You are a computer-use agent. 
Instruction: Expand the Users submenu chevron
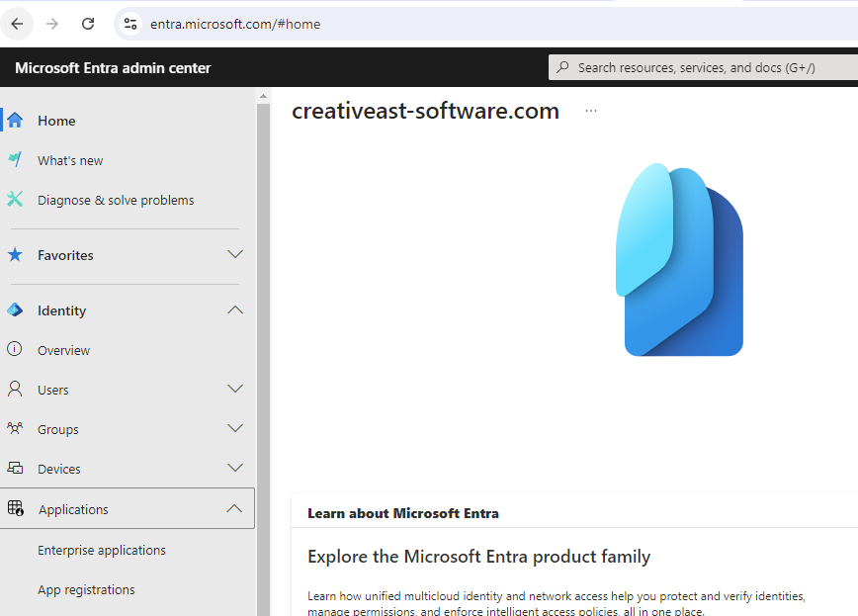point(235,390)
